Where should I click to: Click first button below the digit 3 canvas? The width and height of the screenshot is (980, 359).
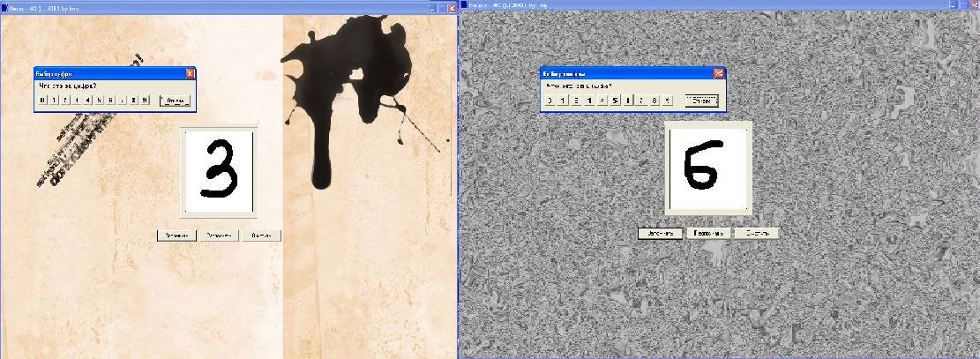[177, 236]
